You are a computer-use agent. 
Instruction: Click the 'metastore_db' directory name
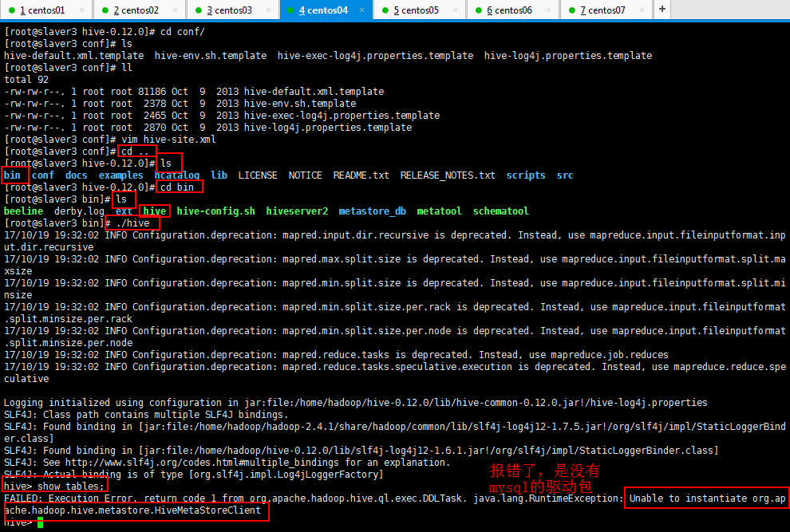click(373, 211)
